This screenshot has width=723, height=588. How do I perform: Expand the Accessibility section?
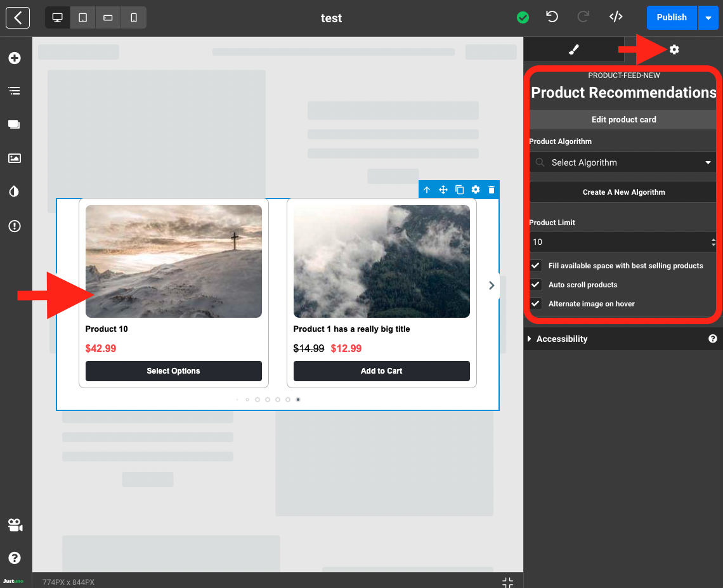tap(561, 339)
